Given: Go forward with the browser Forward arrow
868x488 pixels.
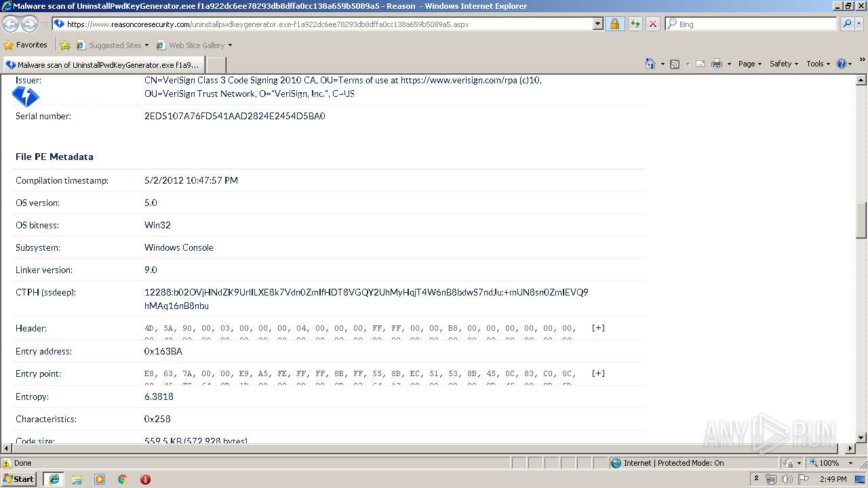Looking at the screenshot, I should [29, 24].
